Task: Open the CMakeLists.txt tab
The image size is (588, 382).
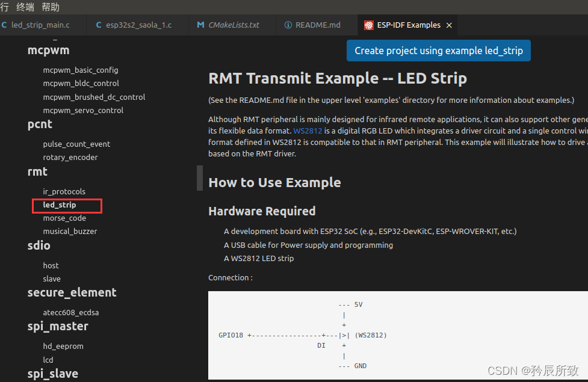Action: tap(234, 25)
